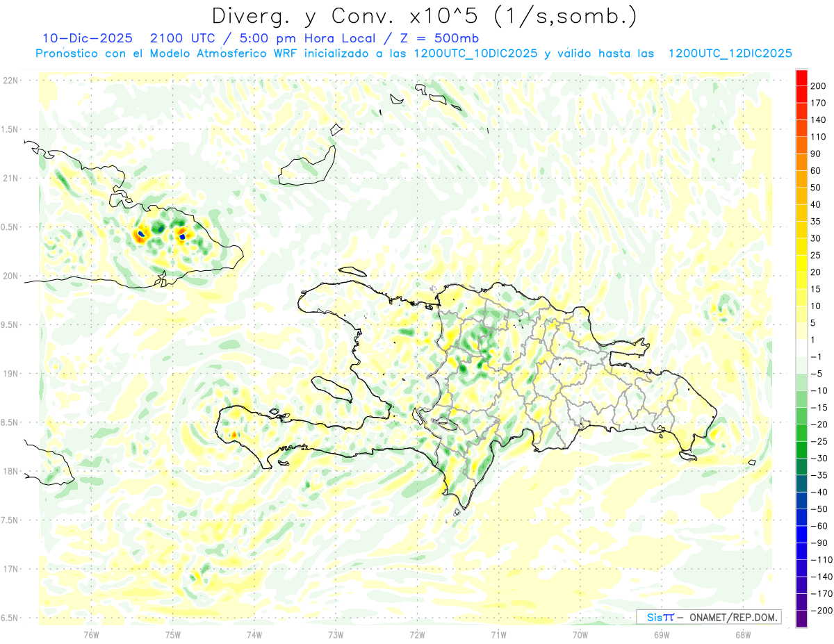Click the longitude label '75W'
The image size is (834, 644).
point(173,634)
